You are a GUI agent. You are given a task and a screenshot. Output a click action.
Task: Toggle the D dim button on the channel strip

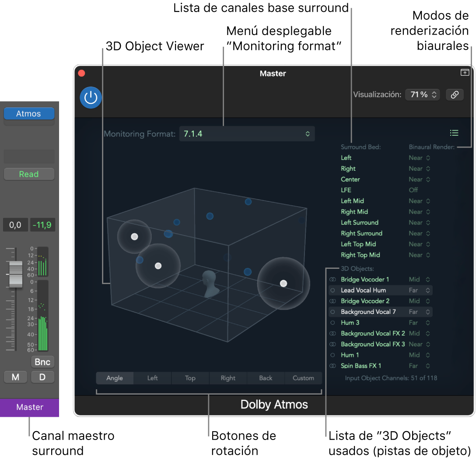pos(42,377)
